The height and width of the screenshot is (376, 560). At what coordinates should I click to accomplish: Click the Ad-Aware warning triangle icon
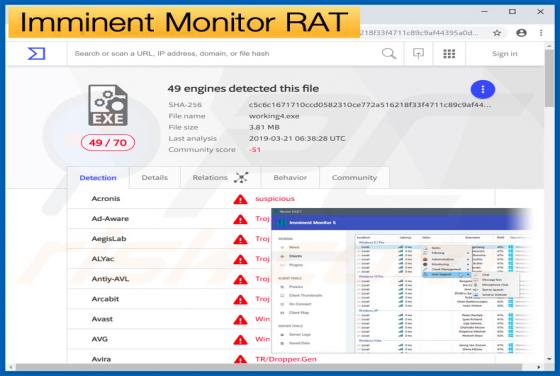coord(240,219)
